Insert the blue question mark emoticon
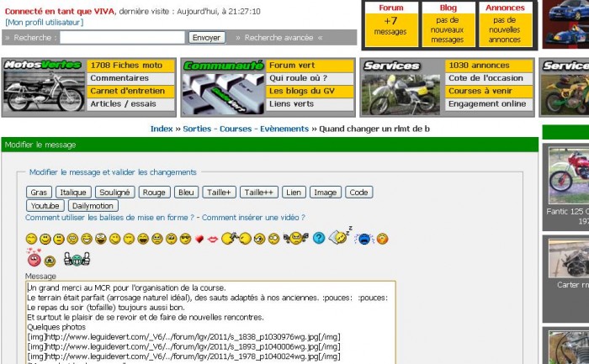 pos(319,238)
